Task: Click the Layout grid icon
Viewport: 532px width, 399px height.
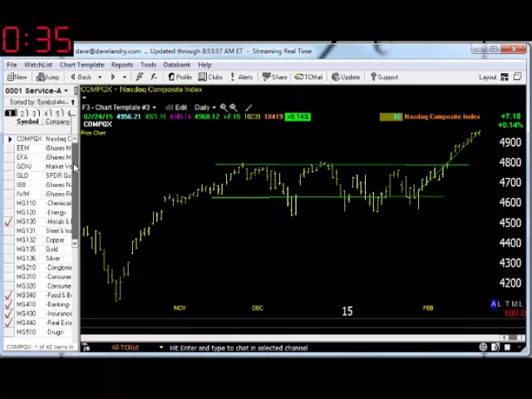Action: pos(505,77)
